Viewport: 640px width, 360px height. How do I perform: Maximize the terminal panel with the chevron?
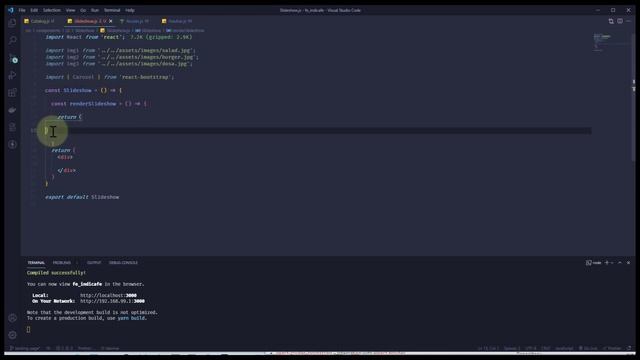click(620, 263)
